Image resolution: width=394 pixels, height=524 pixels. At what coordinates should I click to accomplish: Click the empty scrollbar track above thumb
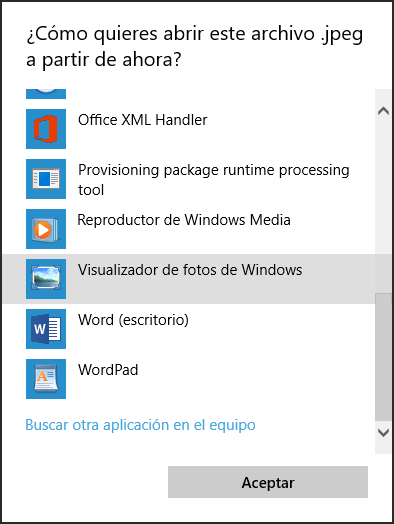pyautogui.click(x=383, y=207)
